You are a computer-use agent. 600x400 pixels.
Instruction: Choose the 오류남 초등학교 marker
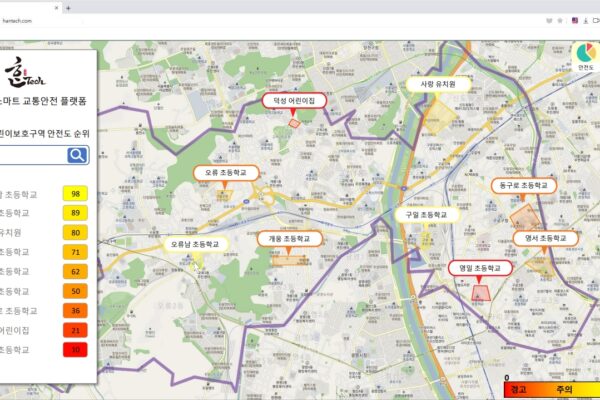(195, 243)
